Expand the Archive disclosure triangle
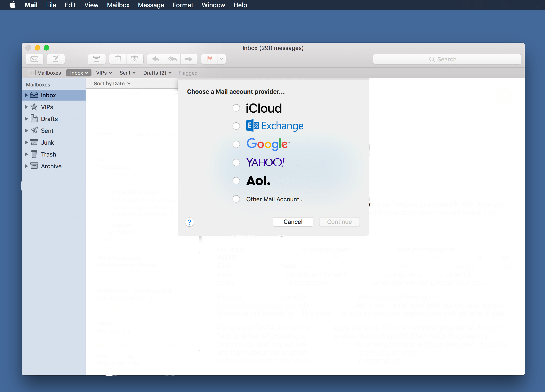Screen dimensions: 545x392 (x=26, y=166)
